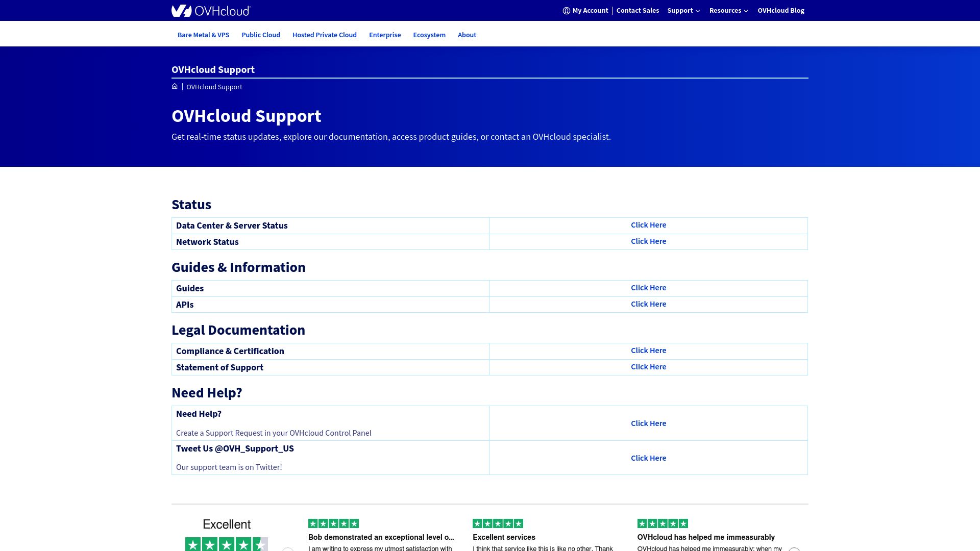This screenshot has width=980, height=551.
Task: Click the Trustpilot Excellent star rating
Action: pyautogui.click(x=226, y=544)
